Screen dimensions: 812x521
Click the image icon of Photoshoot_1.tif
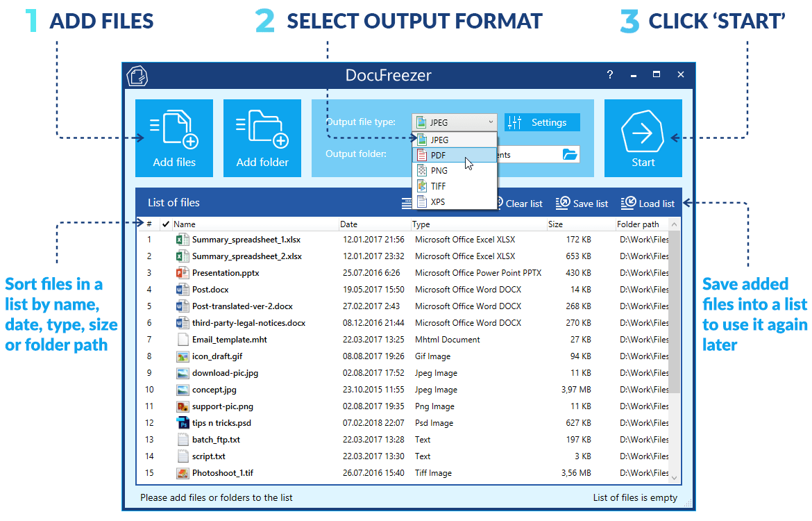point(183,473)
